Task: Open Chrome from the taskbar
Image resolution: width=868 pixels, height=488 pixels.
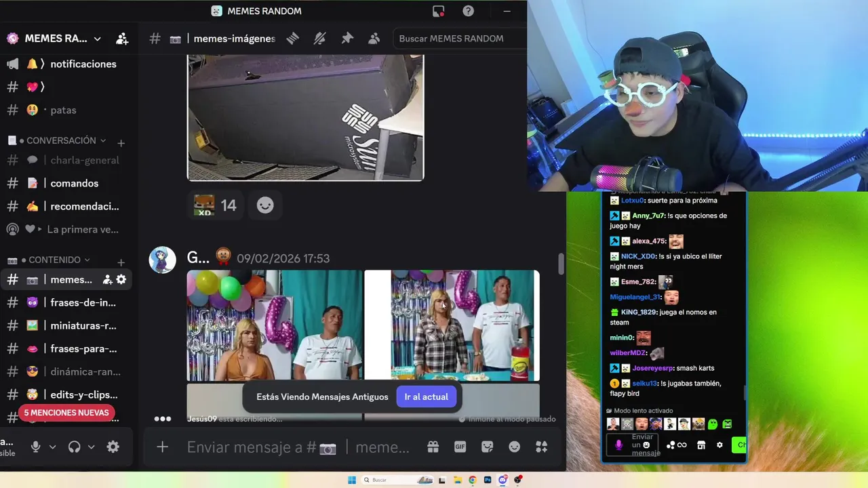Action: coord(472,480)
